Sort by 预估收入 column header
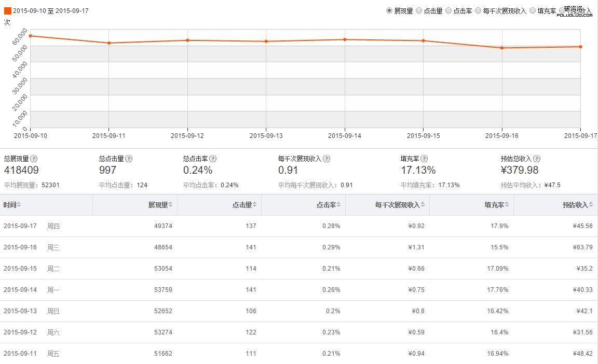 pyautogui.click(x=577, y=205)
